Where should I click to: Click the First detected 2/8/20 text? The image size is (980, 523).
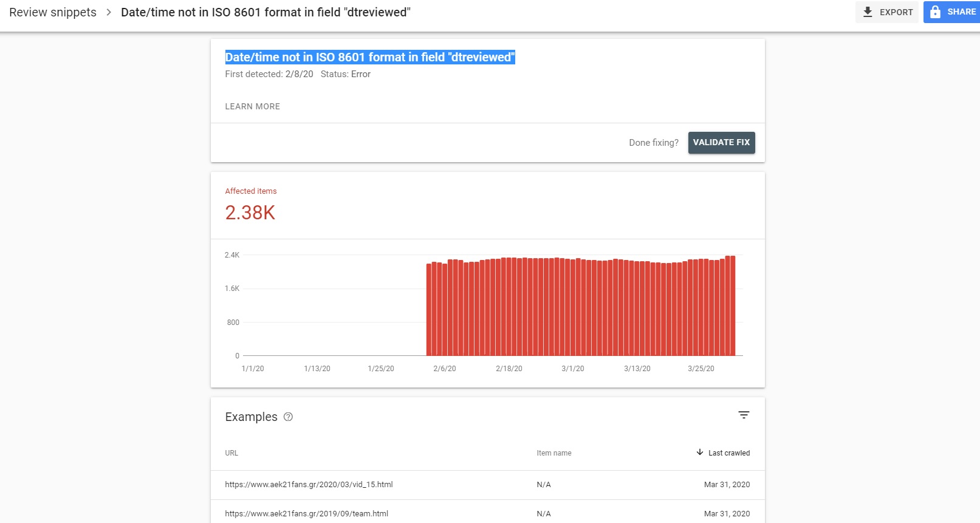tap(269, 74)
